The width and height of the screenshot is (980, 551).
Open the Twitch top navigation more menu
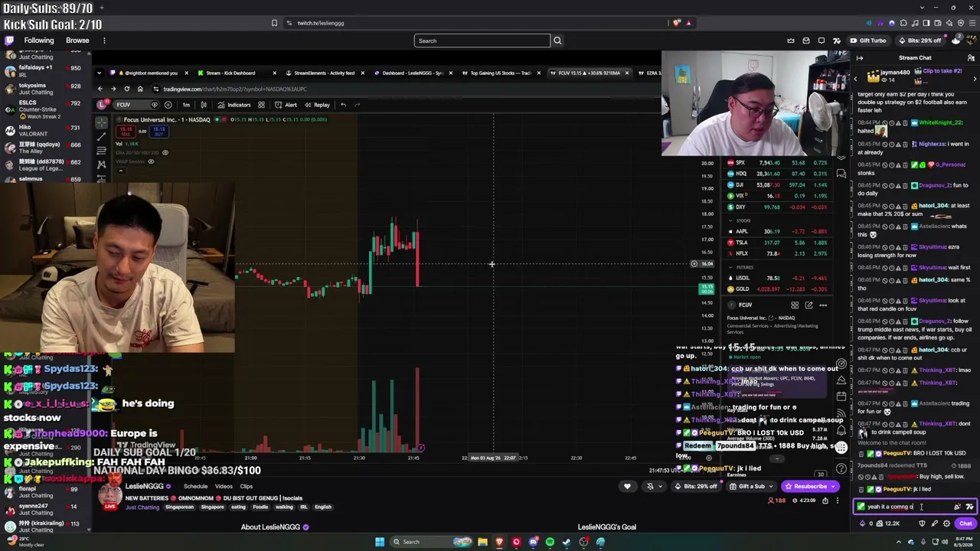[104, 41]
